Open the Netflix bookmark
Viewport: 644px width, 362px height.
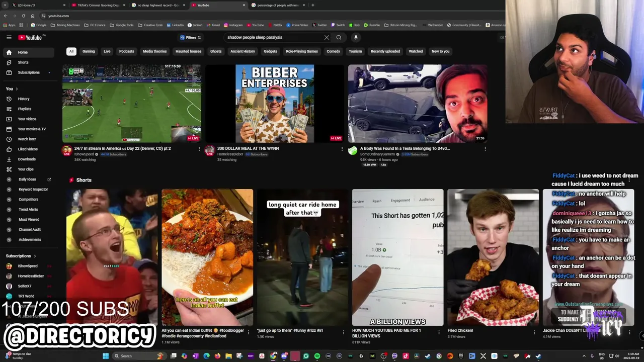pyautogui.click(x=275, y=25)
